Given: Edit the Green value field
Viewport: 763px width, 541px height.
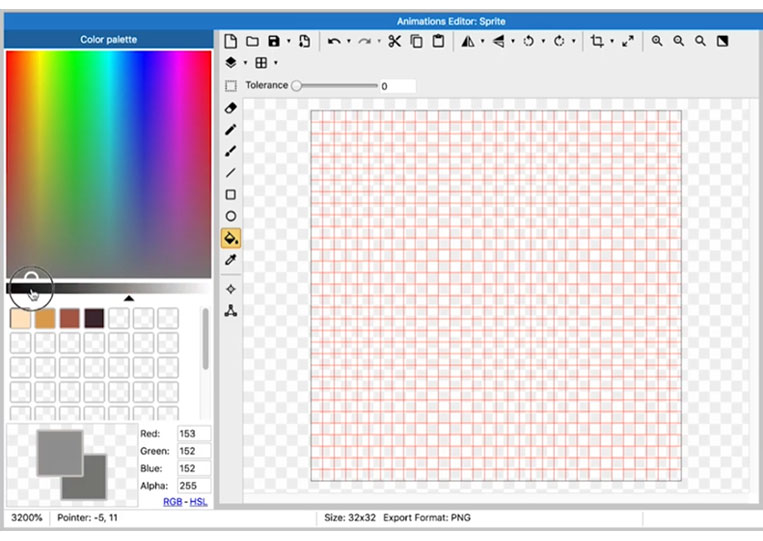Looking at the screenshot, I should click(194, 451).
